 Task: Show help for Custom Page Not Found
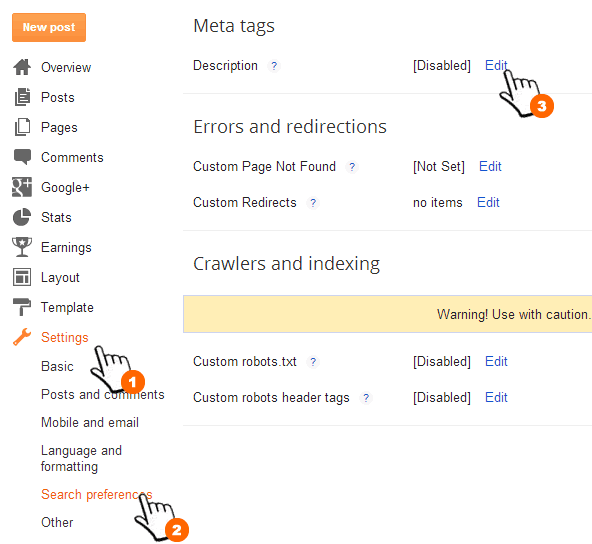352,167
